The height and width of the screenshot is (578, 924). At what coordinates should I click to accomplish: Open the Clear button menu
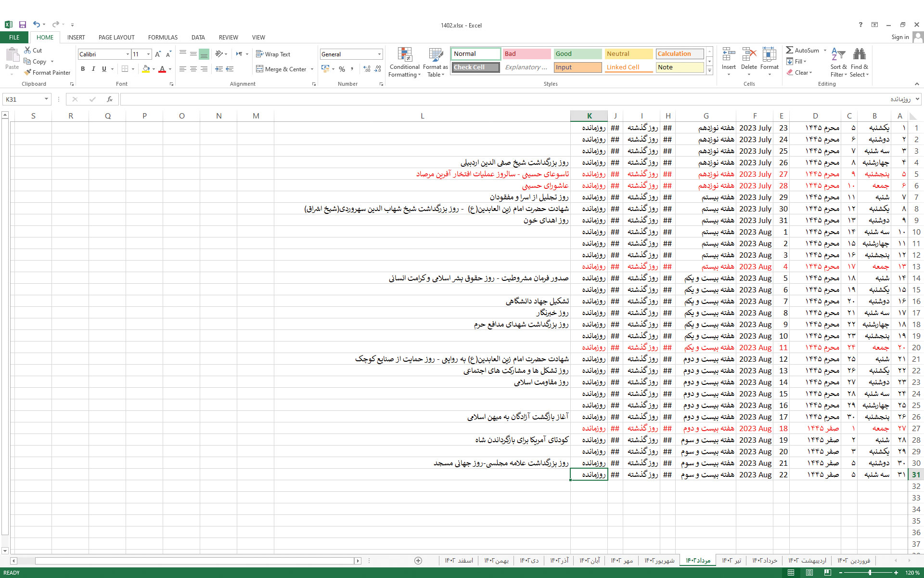799,72
